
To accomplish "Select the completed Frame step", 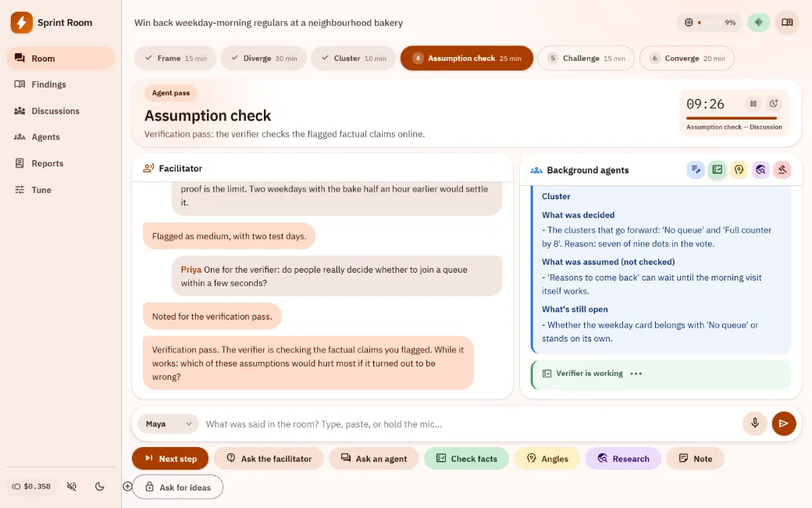I will click(176, 58).
